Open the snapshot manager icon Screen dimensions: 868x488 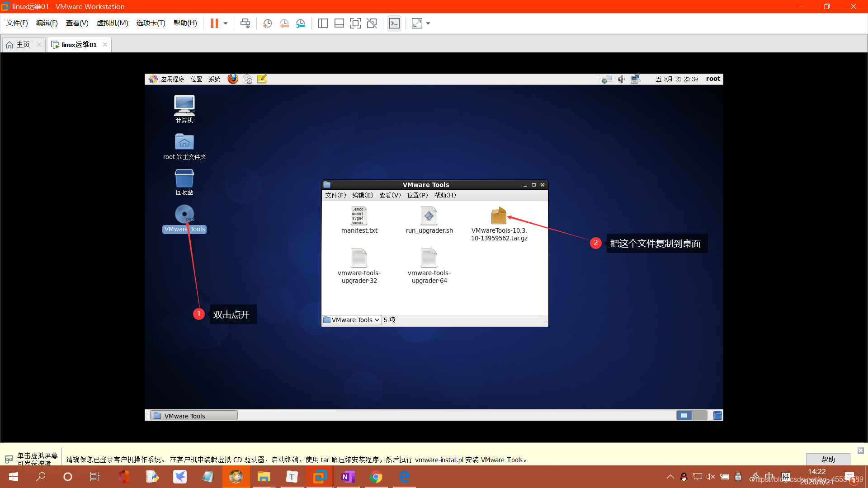click(301, 23)
